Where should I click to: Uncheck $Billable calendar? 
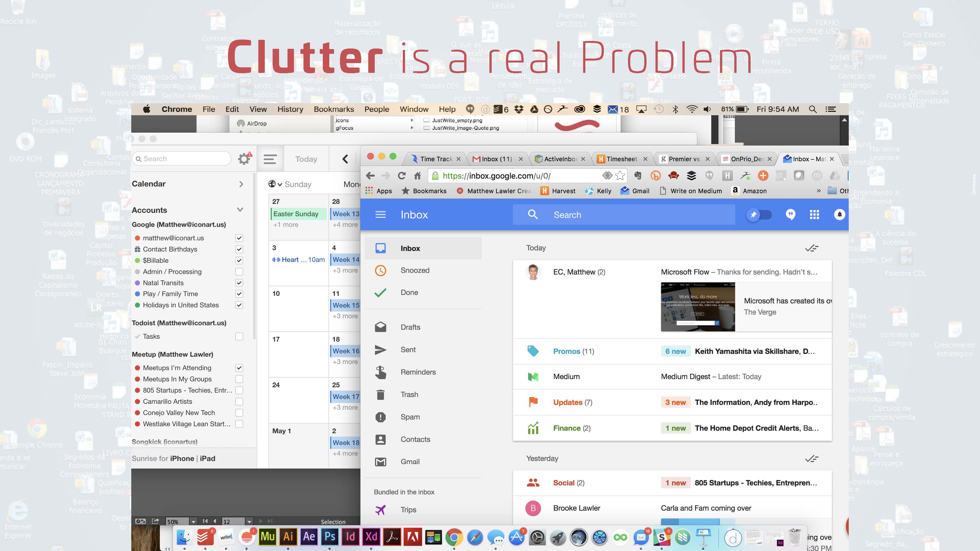[x=239, y=260]
